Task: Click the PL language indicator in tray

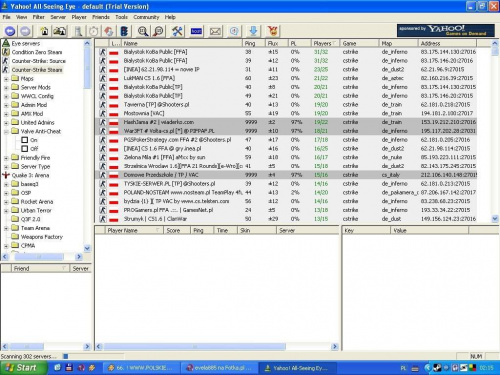Action: 403,368
